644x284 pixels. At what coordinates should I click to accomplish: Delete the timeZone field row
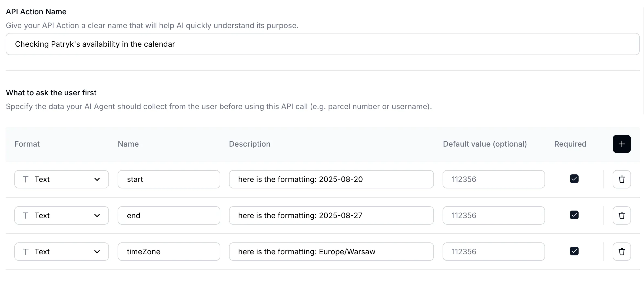[x=621, y=252]
